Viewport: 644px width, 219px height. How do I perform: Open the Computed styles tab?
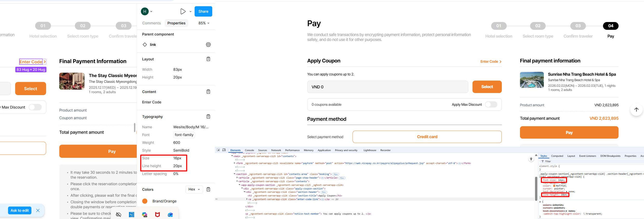coord(557,156)
